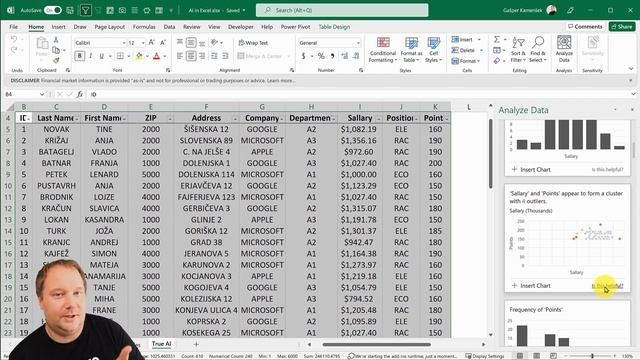This screenshot has width=640, height=360.
Task: Click the Analyze Data button
Action: (x=564, y=49)
